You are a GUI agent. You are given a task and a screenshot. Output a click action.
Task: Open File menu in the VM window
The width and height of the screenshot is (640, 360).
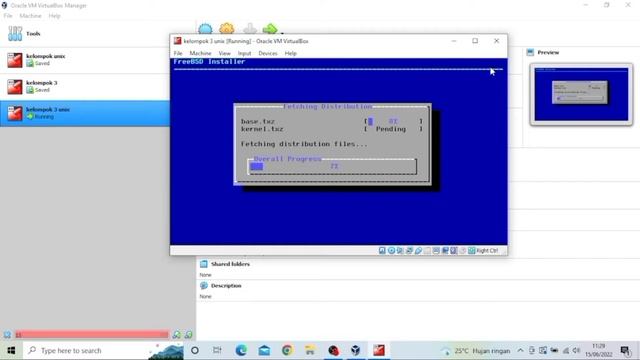178,53
